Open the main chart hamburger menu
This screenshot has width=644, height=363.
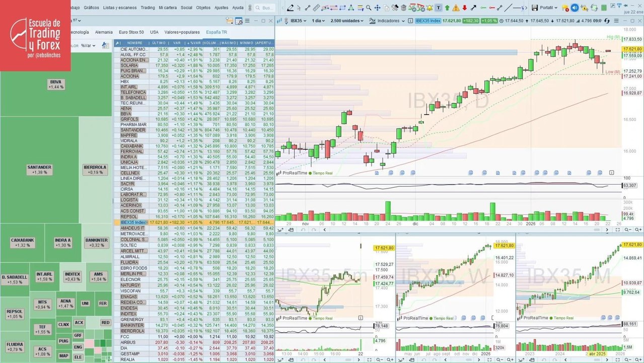tap(616, 21)
